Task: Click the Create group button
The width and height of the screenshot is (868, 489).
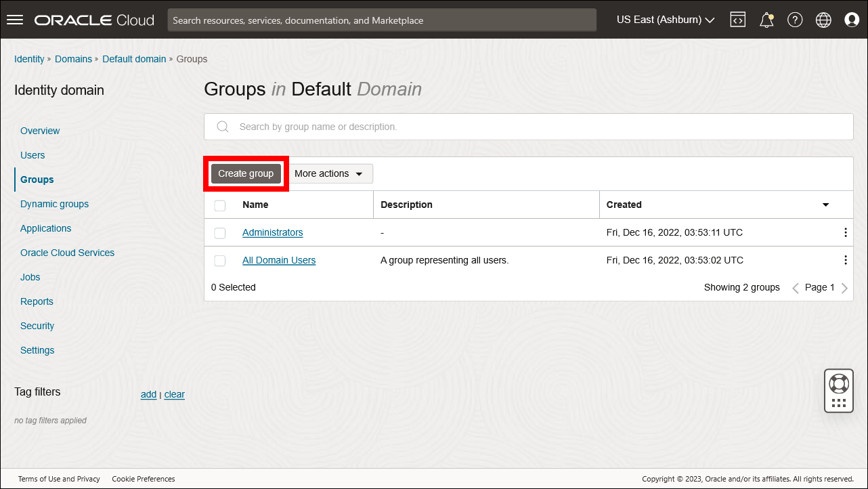Action: coord(246,173)
